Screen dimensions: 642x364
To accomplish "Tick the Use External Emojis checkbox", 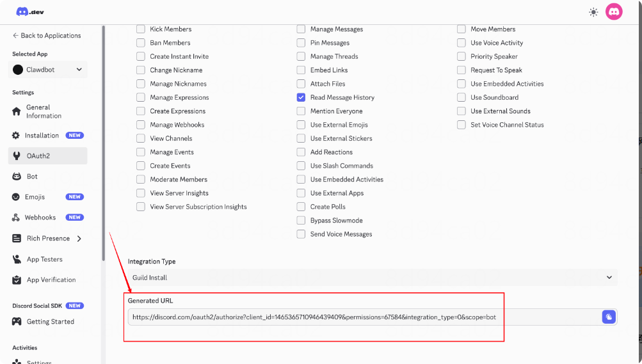I will (x=301, y=125).
